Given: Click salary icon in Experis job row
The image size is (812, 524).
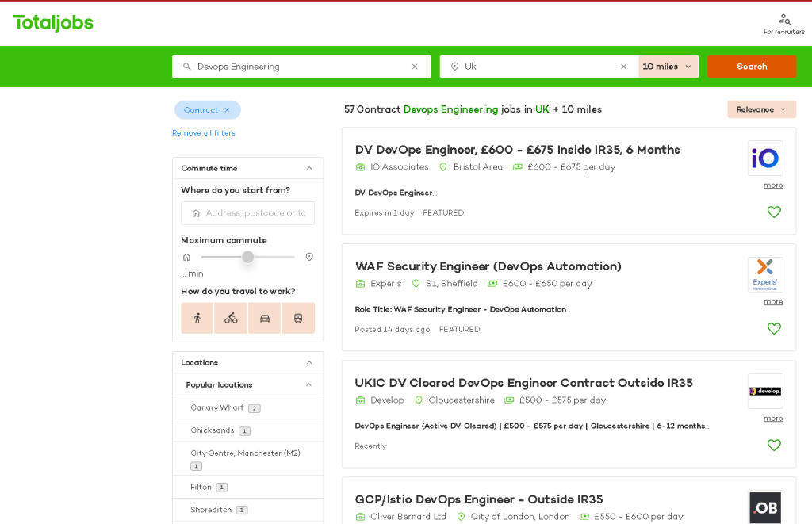Looking at the screenshot, I should pyautogui.click(x=492, y=284).
